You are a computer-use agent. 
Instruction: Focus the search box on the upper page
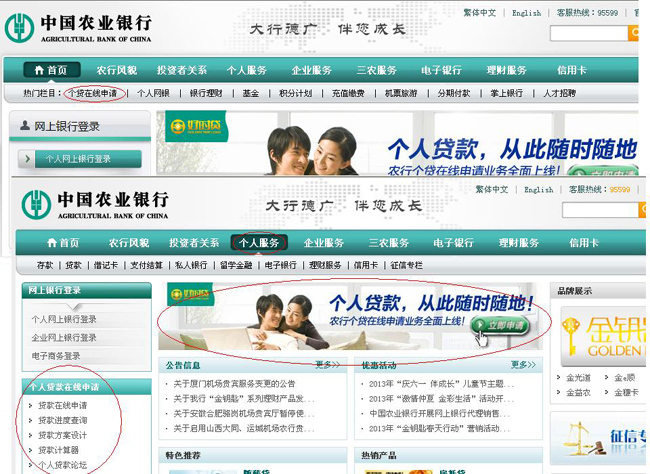point(589,33)
